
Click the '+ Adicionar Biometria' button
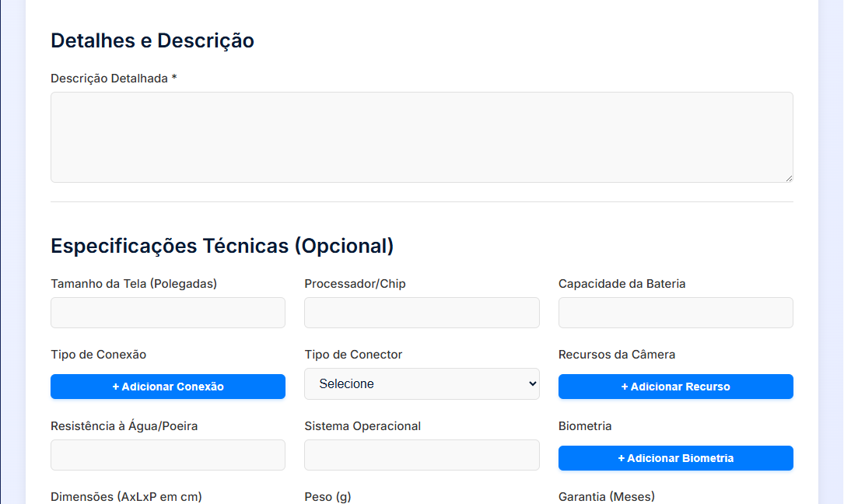tap(675, 458)
